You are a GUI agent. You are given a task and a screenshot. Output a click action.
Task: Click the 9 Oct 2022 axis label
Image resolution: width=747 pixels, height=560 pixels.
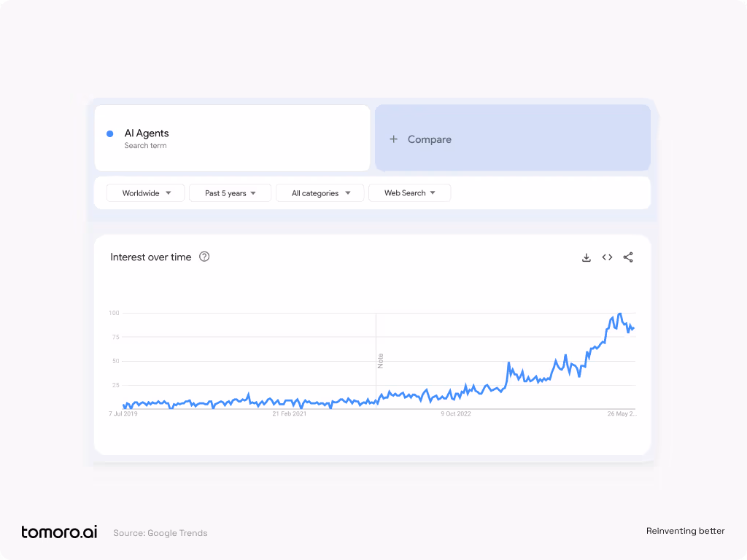pos(456,413)
